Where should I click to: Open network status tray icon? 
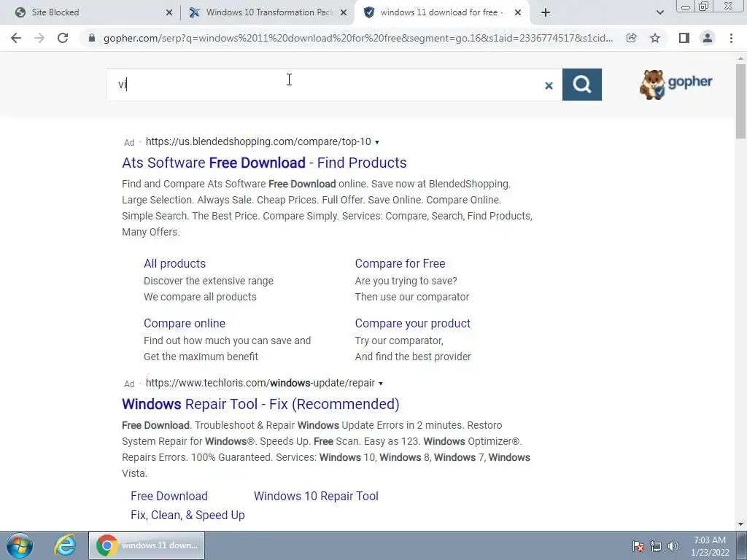pyautogui.click(x=656, y=546)
